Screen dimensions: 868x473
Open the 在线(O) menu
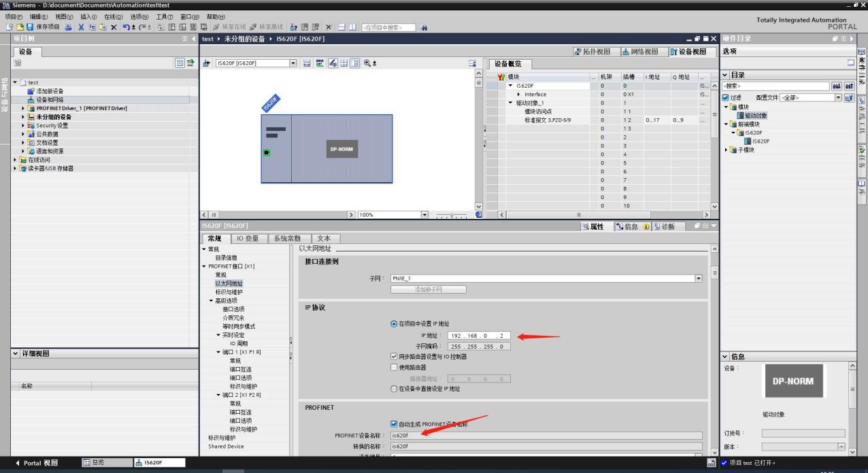pos(114,16)
